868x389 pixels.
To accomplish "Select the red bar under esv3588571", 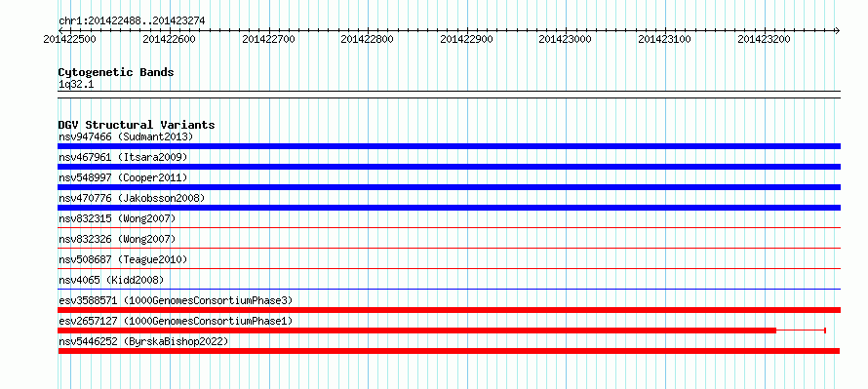I will pyautogui.click(x=449, y=310).
